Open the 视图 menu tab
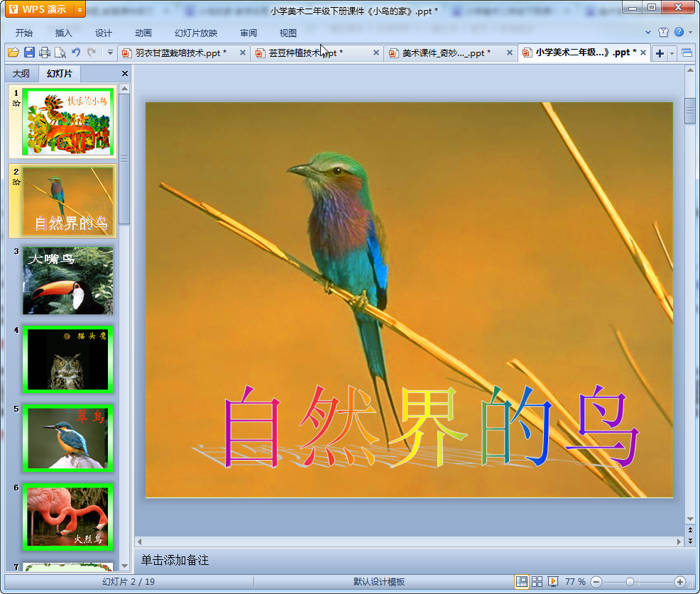 pos(288,33)
